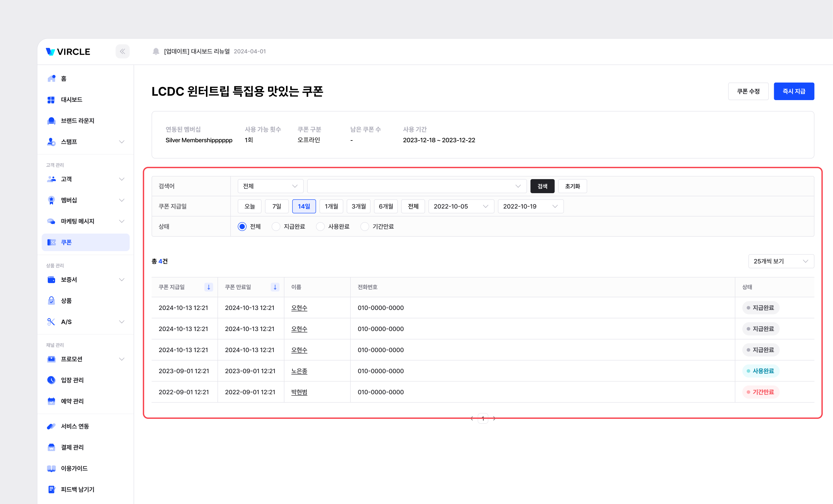Open customer link 노은종
Image resolution: width=833 pixels, height=504 pixels.
(299, 371)
